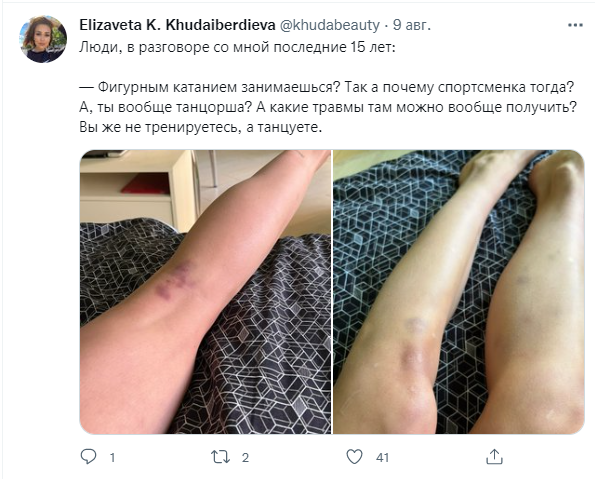The width and height of the screenshot is (595, 479).
Task: Click the tweet text starting with Люди
Action: tap(237, 47)
